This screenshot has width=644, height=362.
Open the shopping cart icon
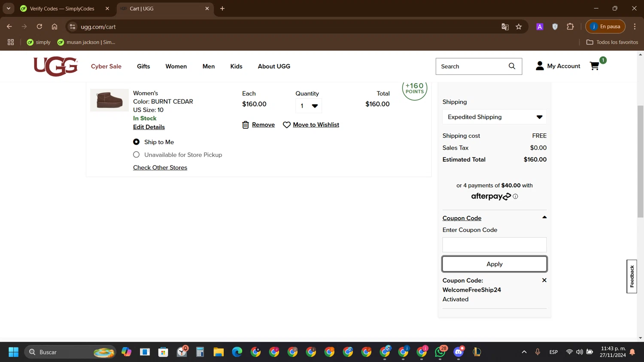595,66
